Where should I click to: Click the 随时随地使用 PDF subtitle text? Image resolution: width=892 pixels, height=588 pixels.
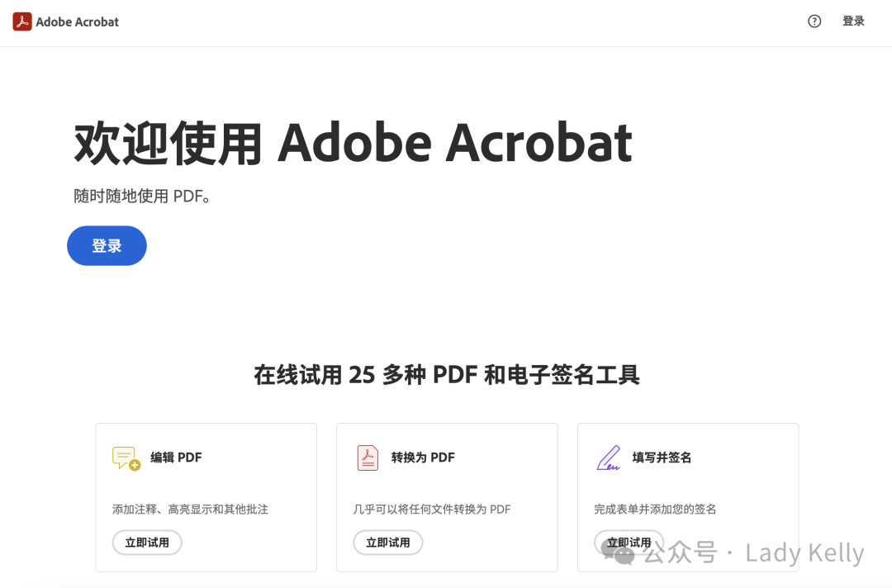142,197
